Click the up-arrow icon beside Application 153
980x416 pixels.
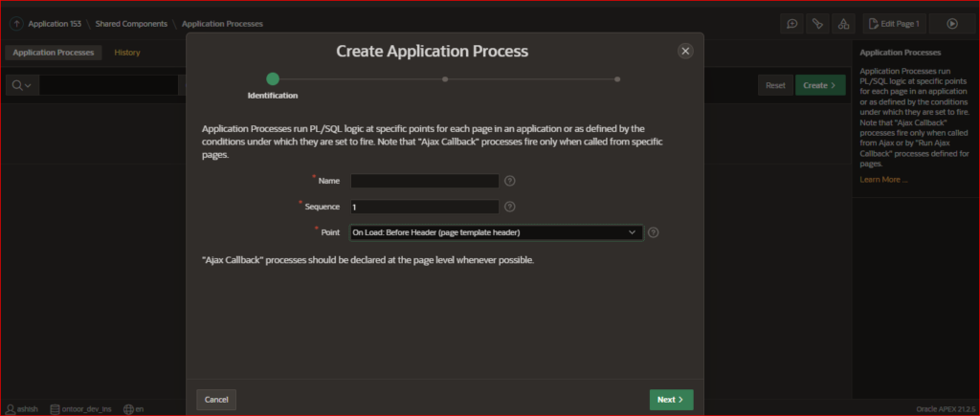click(17, 23)
